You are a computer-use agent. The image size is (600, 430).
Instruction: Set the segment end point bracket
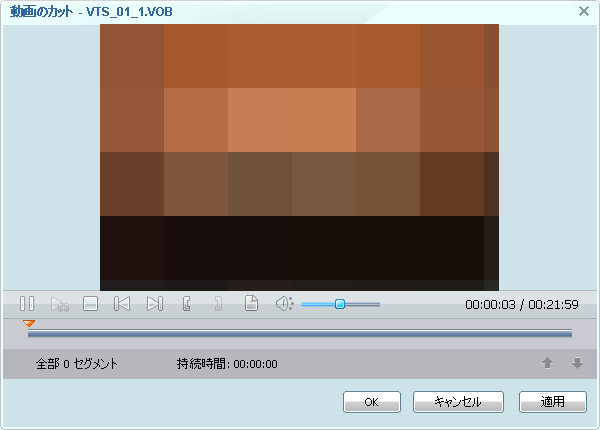click(x=218, y=304)
